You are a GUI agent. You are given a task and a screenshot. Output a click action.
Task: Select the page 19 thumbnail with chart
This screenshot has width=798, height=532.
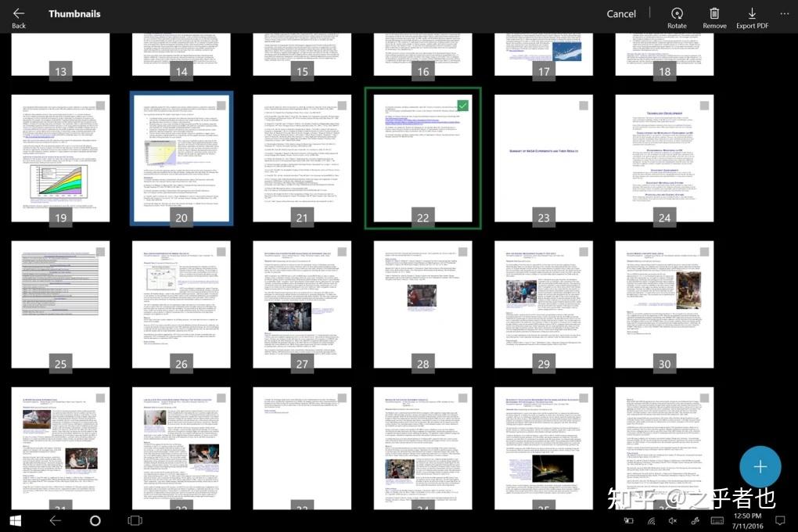[60, 158]
